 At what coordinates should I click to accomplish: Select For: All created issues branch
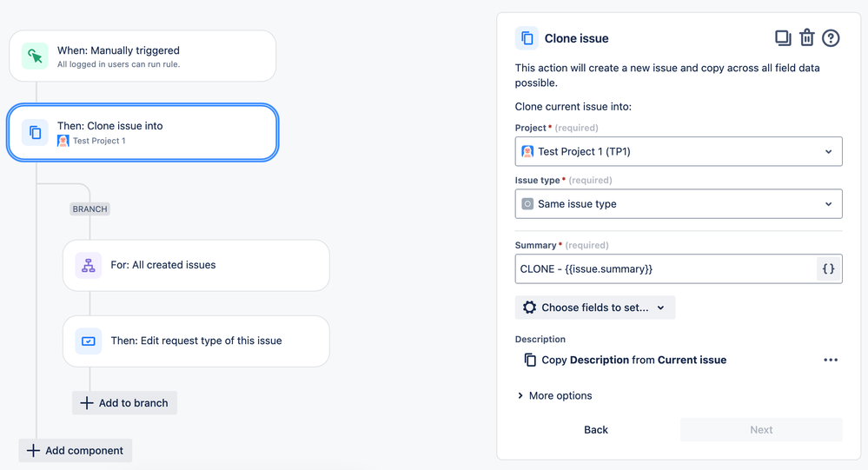tap(196, 265)
